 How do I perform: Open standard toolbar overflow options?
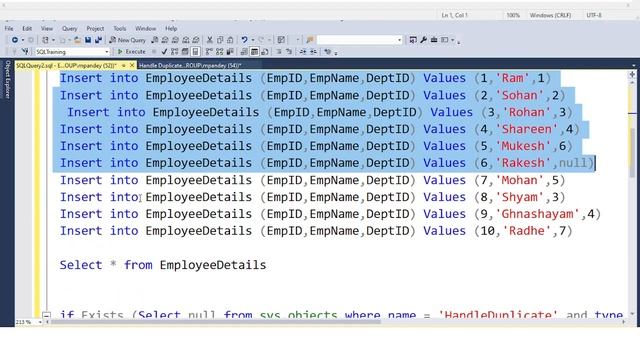point(459,42)
